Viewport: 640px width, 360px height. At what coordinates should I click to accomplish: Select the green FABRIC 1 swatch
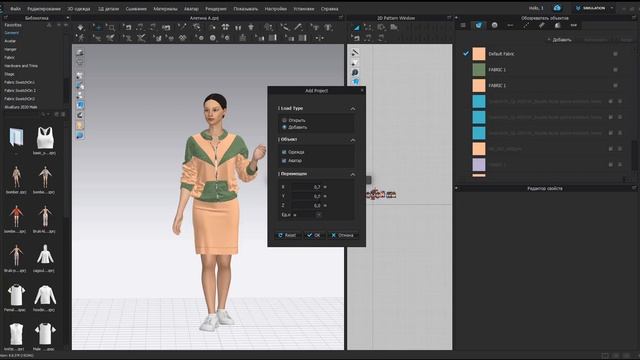(479, 70)
